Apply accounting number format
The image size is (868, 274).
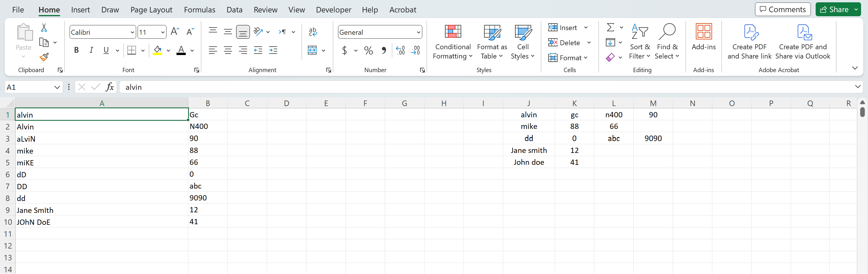point(344,50)
